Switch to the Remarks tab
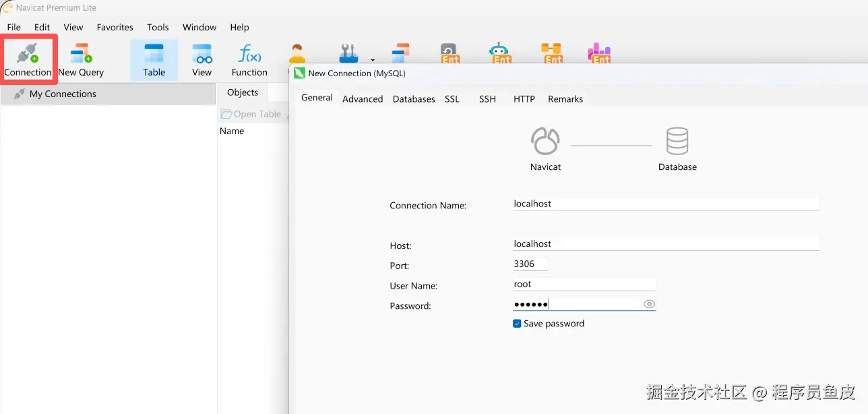 (565, 99)
